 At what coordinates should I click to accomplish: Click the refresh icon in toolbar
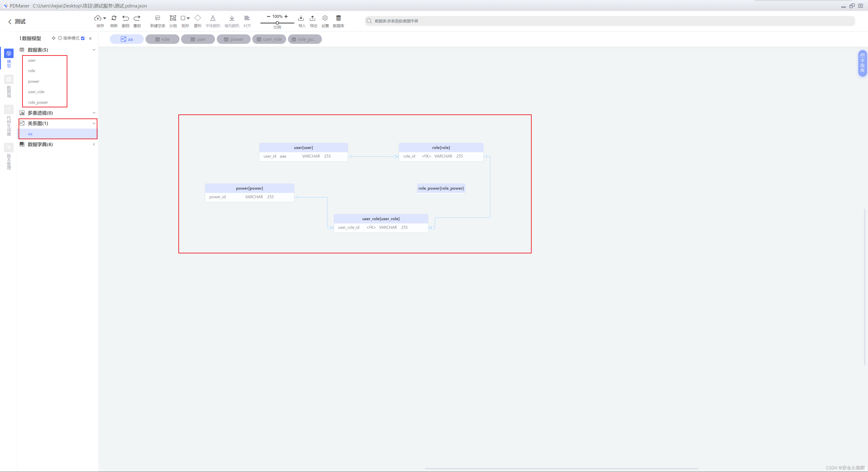(x=114, y=18)
